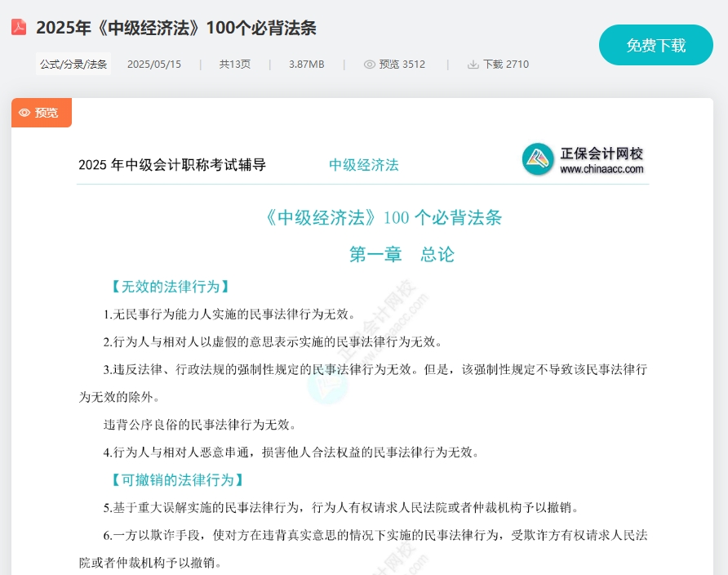The width and height of the screenshot is (728, 575).
Task: Click the 共13页 page count
Action: [x=235, y=64]
